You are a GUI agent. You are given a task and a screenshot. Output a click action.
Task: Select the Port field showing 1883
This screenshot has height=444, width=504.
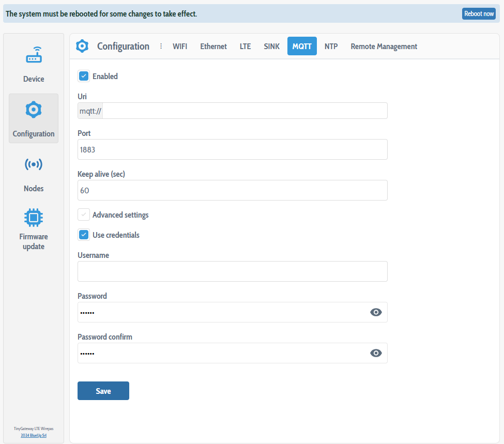point(232,149)
